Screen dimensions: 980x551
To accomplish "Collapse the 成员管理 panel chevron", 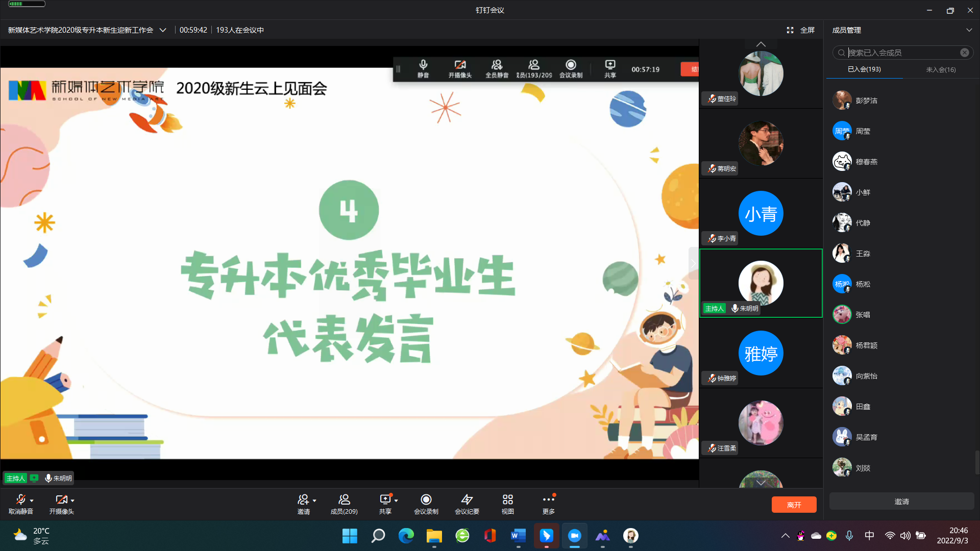I will pos(969,30).
